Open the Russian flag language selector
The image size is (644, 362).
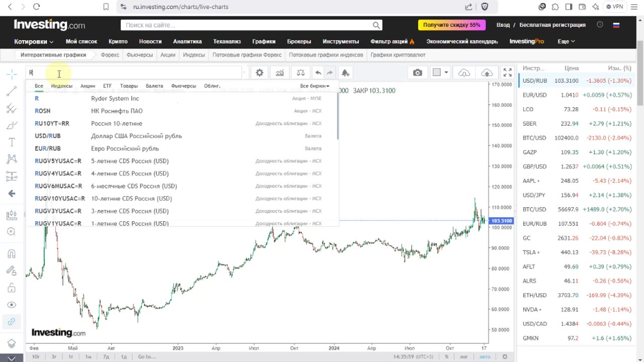coord(616,25)
